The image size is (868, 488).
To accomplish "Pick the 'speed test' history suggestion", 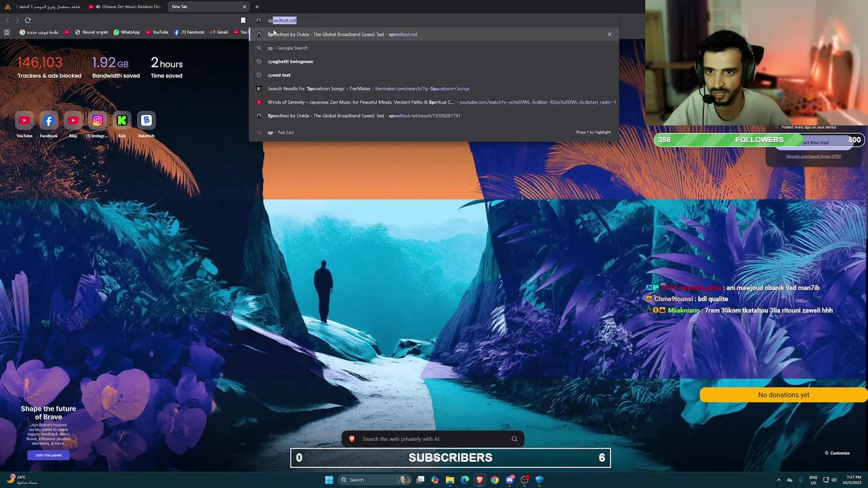I will 434,75.
